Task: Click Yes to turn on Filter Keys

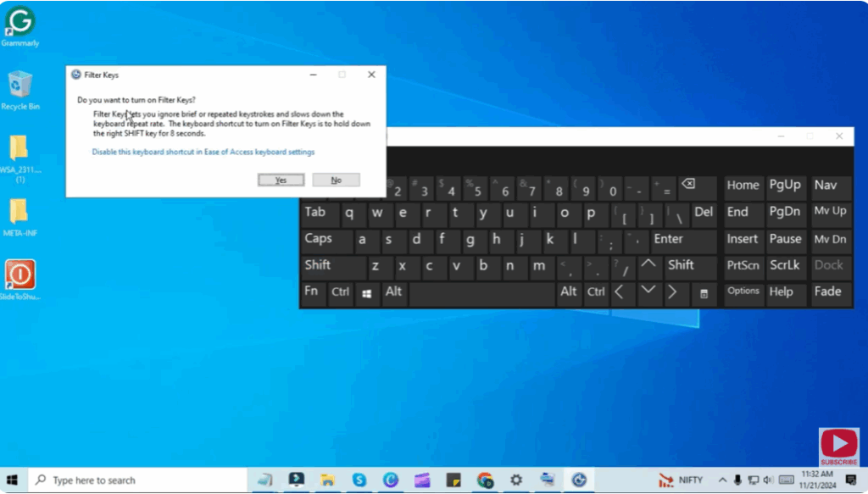Action: pyautogui.click(x=281, y=180)
